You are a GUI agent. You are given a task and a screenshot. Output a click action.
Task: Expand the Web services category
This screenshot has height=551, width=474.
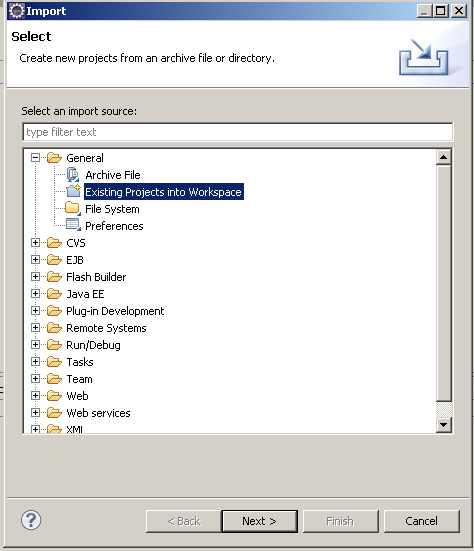[x=35, y=413]
